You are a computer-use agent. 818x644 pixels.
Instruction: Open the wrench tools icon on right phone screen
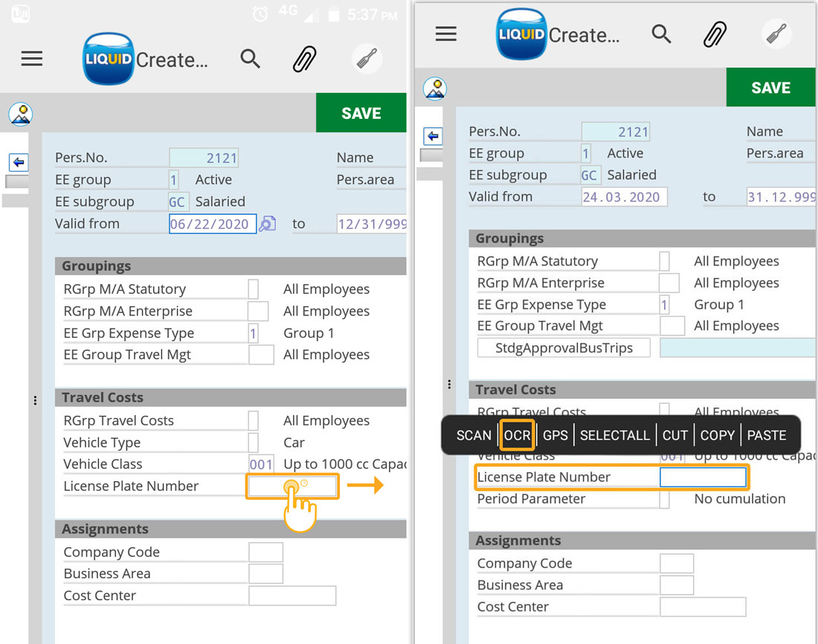click(x=776, y=34)
